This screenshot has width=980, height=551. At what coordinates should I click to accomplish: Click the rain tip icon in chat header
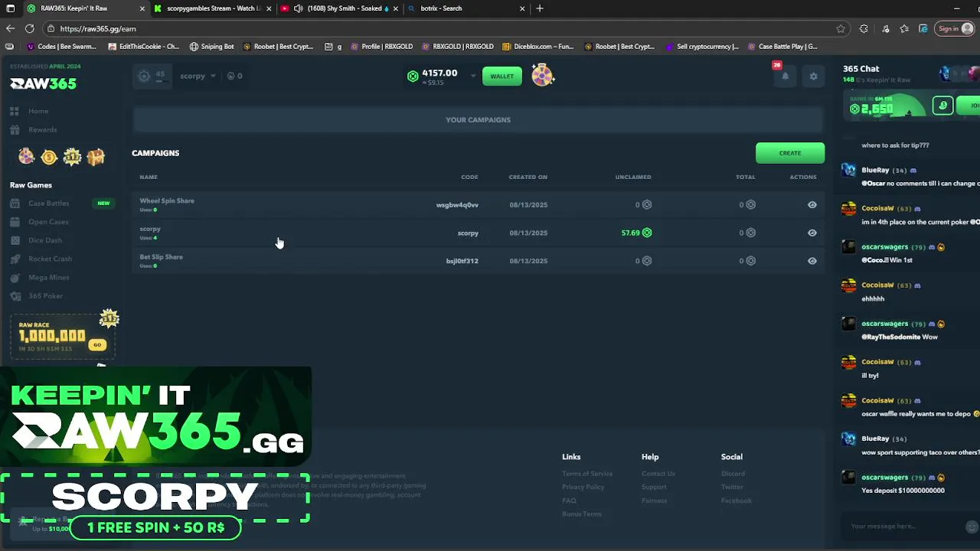tap(942, 106)
